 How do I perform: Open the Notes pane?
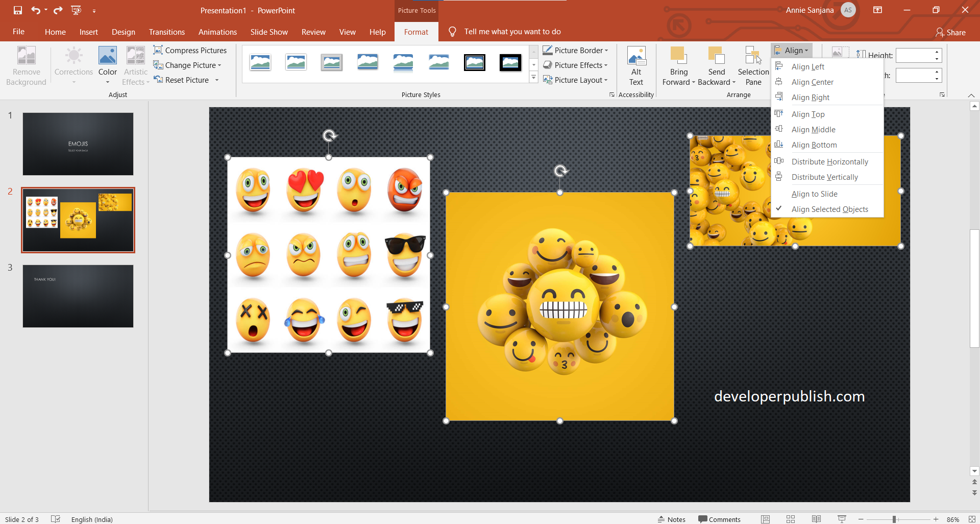pos(672,519)
